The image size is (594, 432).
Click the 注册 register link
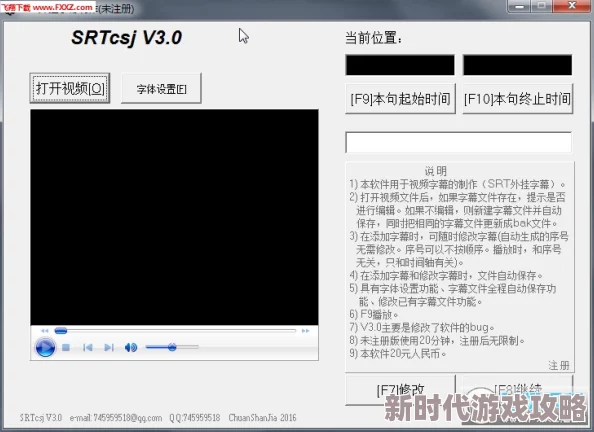click(x=559, y=365)
